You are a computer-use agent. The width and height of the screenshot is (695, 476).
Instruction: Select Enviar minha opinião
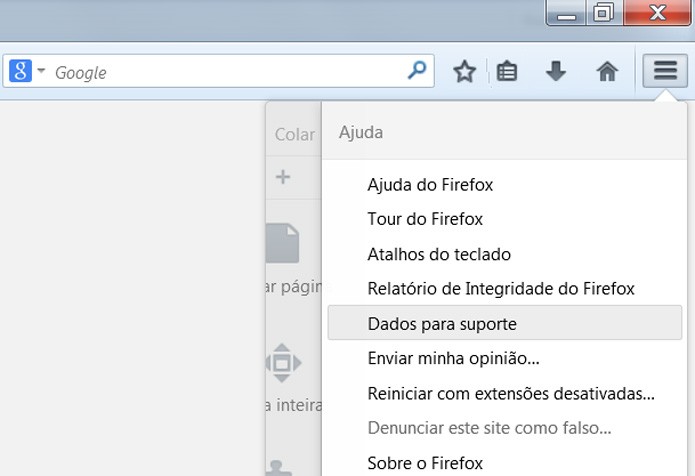[x=504, y=358]
